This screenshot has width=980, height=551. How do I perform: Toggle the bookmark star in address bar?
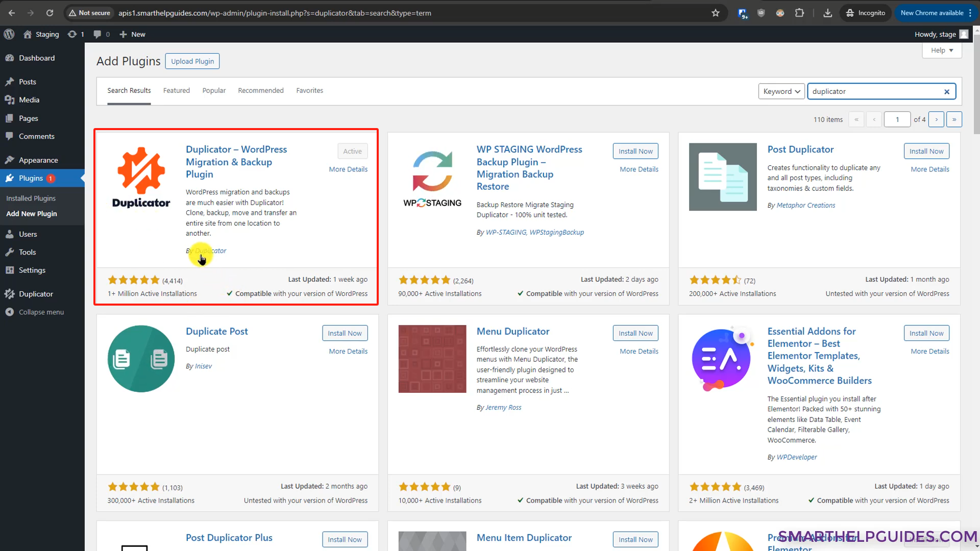(716, 13)
